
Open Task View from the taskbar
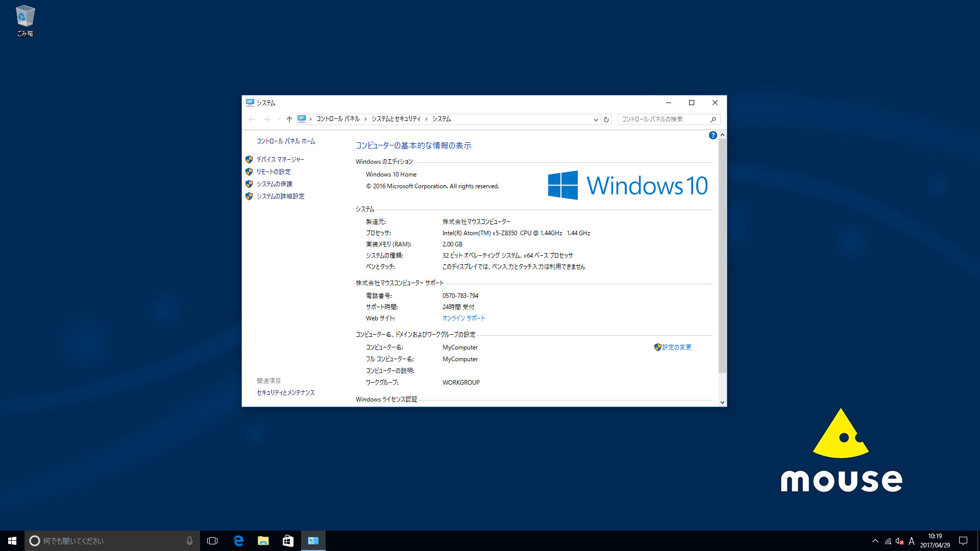[212, 540]
